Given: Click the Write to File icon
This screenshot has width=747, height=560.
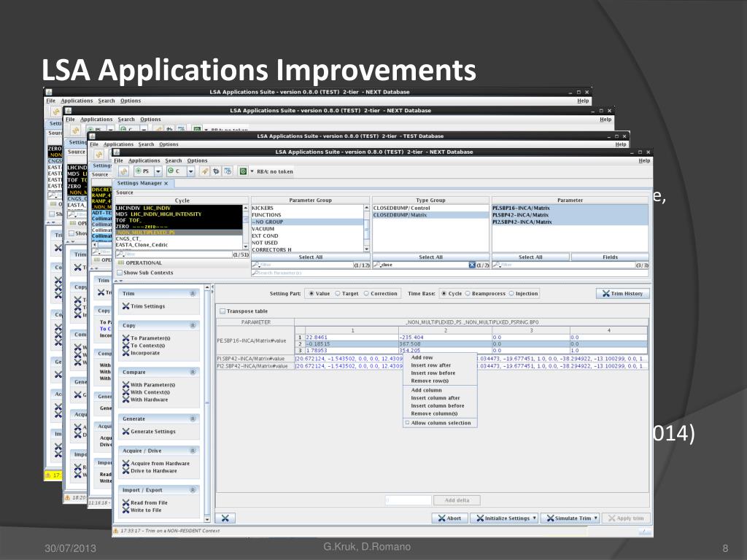Looking at the screenshot, I should coord(125,510).
